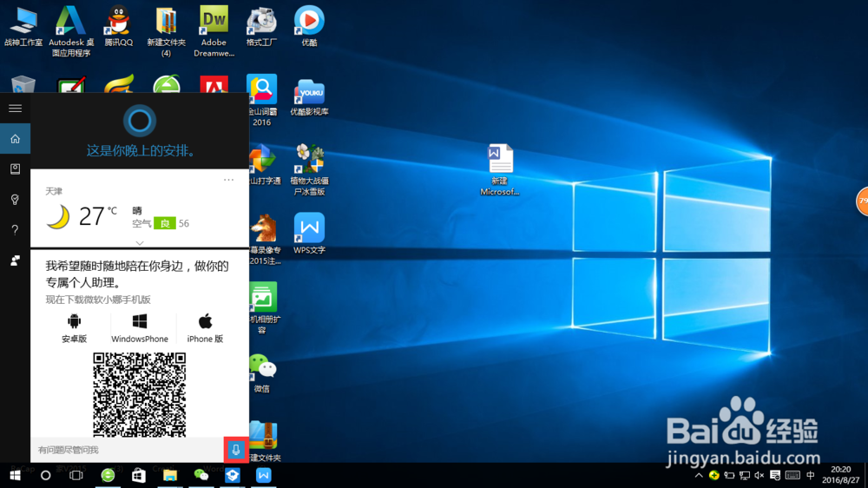Open the 格式工厂 desktop icon
The image size is (868, 488).
pos(261,26)
